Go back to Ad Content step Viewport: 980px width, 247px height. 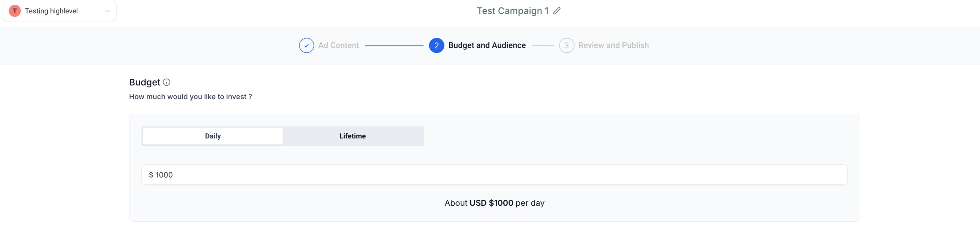[x=339, y=45]
